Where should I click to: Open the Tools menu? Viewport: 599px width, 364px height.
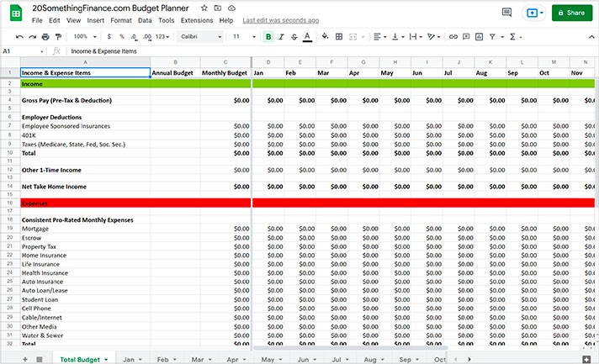[x=167, y=21]
